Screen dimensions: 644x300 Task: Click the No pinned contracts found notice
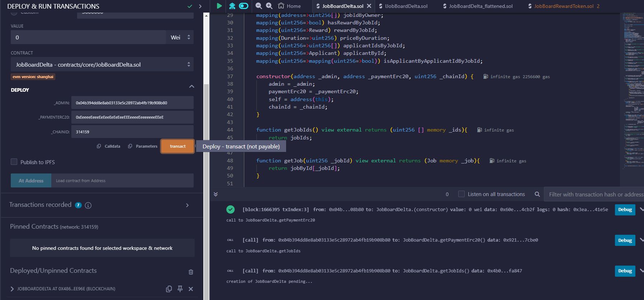coord(102,248)
